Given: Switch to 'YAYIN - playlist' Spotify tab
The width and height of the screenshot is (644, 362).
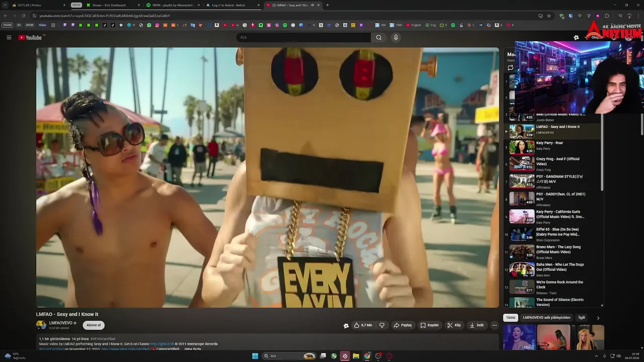Looking at the screenshot, I should point(173,5).
